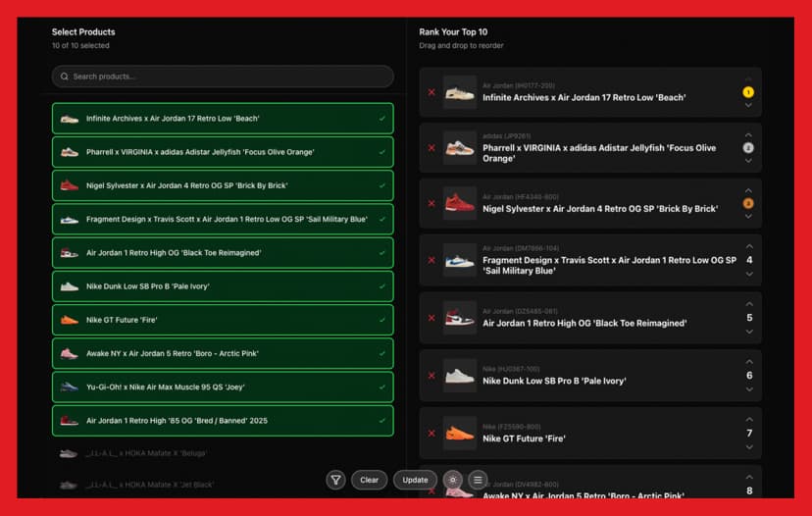Remove Pharrell adidas Adistar Jellyfish from ranking
This screenshot has width=812, height=516.
(x=431, y=148)
